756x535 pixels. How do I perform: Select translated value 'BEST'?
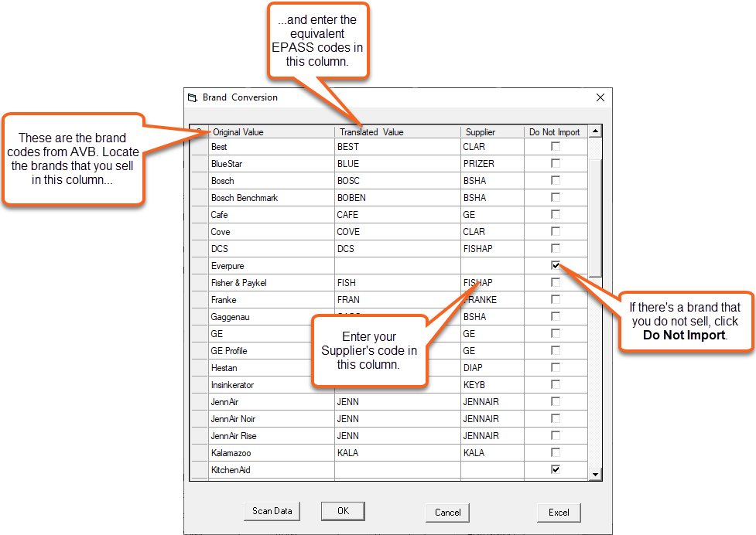397,147
